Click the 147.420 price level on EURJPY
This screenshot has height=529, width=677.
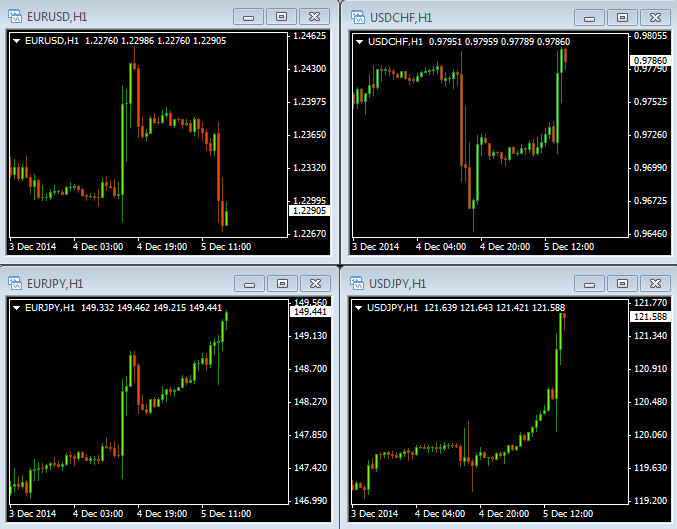pyautogui.click(x=310, y=468)
